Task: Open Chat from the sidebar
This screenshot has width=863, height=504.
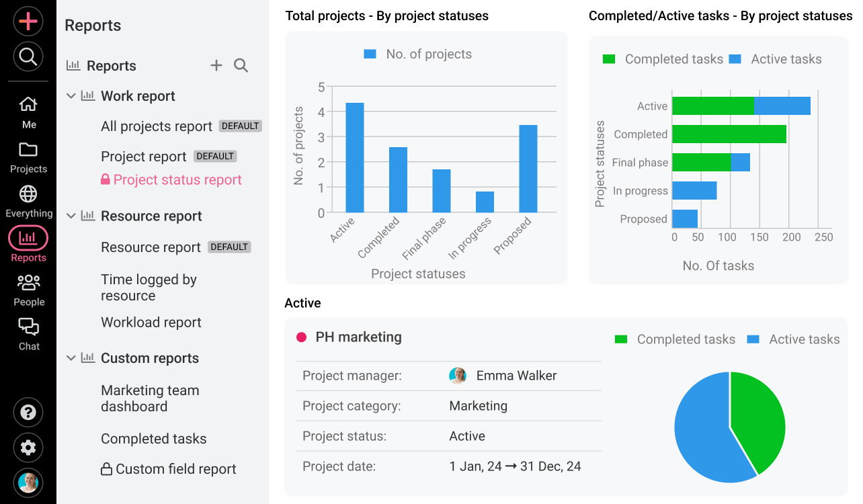Action: click(28, 332)
